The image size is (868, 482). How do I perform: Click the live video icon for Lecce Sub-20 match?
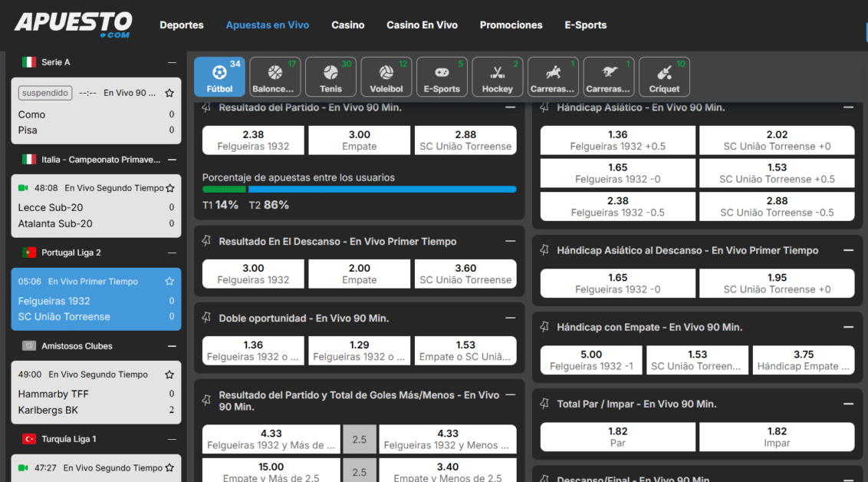(23, 188)
